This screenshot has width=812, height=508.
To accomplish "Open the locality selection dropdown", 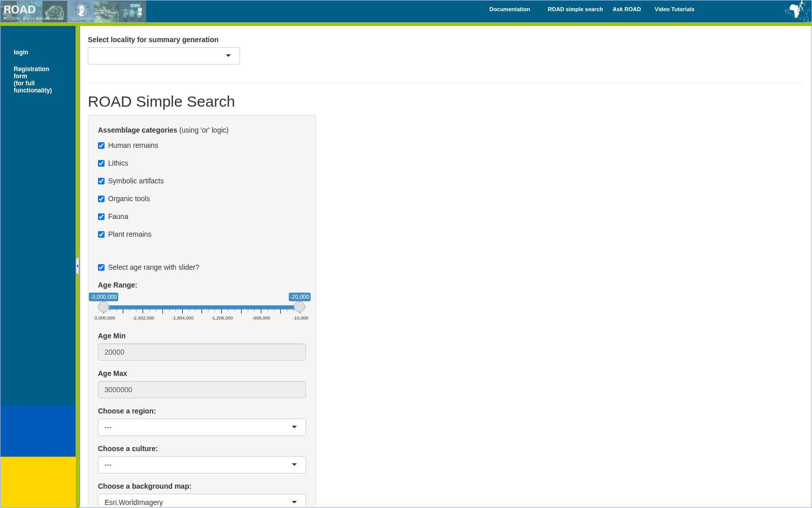I will [x=164, y=56].
